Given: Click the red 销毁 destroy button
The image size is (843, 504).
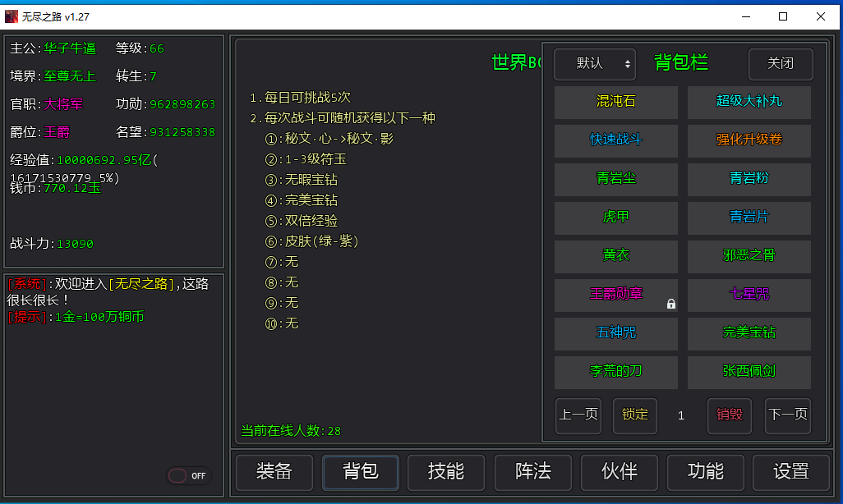Looking at the screenshot, I should 730,415.
